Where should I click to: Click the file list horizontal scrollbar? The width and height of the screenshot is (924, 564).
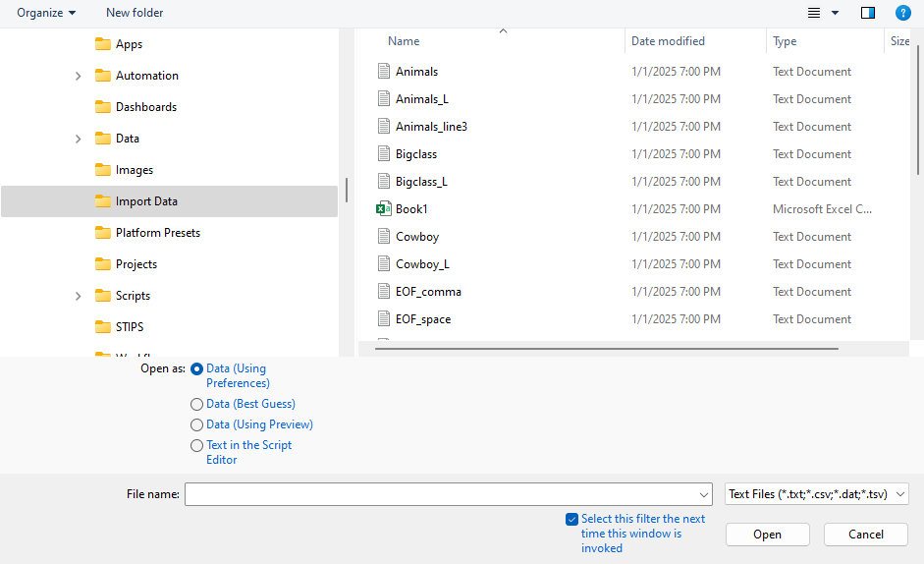click(x=607, y=349)
